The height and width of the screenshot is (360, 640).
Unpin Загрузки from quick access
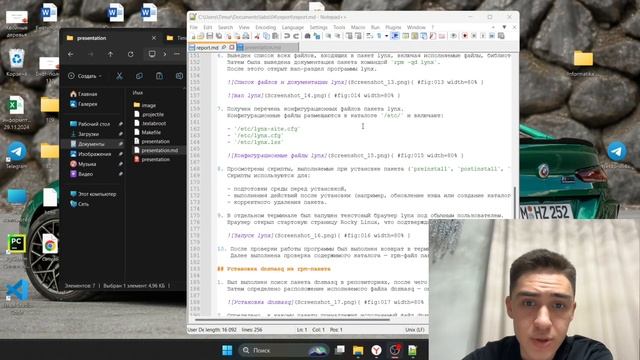point(121,134)
